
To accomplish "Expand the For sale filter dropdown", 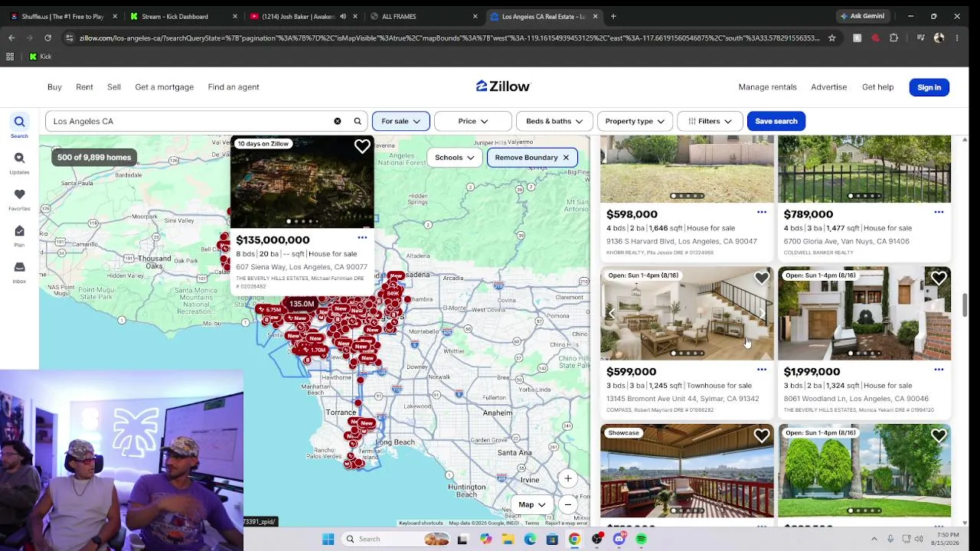I will (400, 121).
